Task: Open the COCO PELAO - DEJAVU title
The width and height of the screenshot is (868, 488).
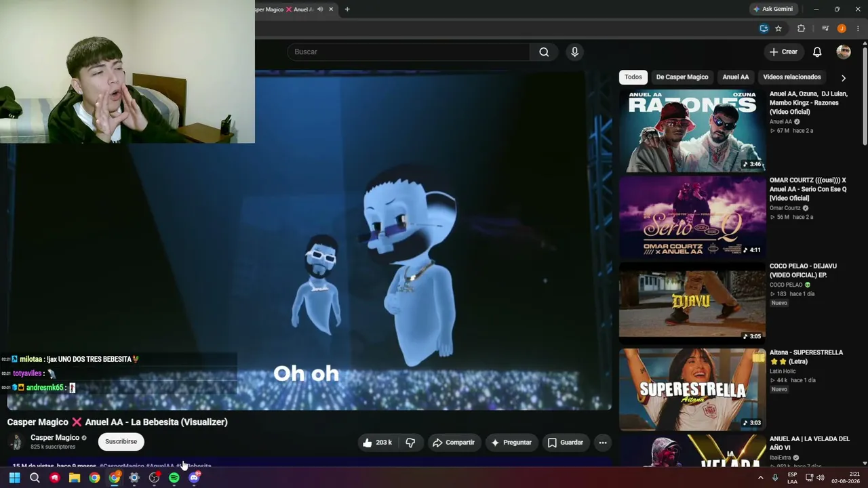Action: pyautogui.click(x=803, y=270)
